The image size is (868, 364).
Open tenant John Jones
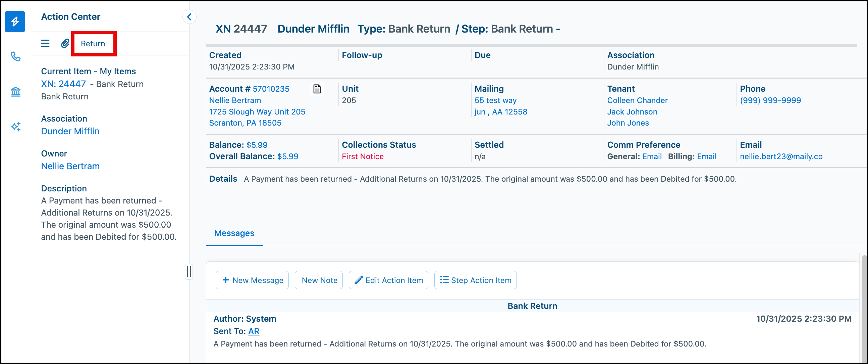pyautogui.click(x=628, y=123)
